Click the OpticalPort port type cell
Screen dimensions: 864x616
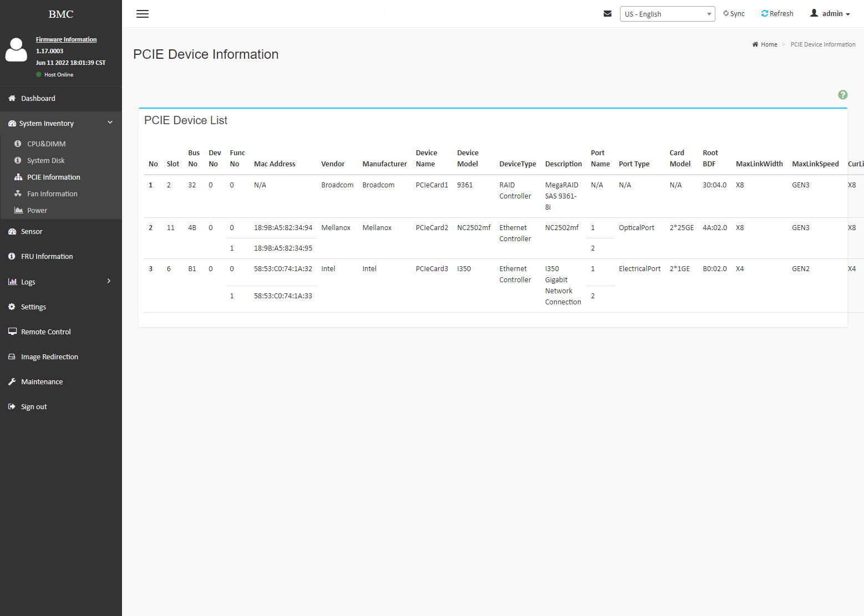tap(637, 227)
